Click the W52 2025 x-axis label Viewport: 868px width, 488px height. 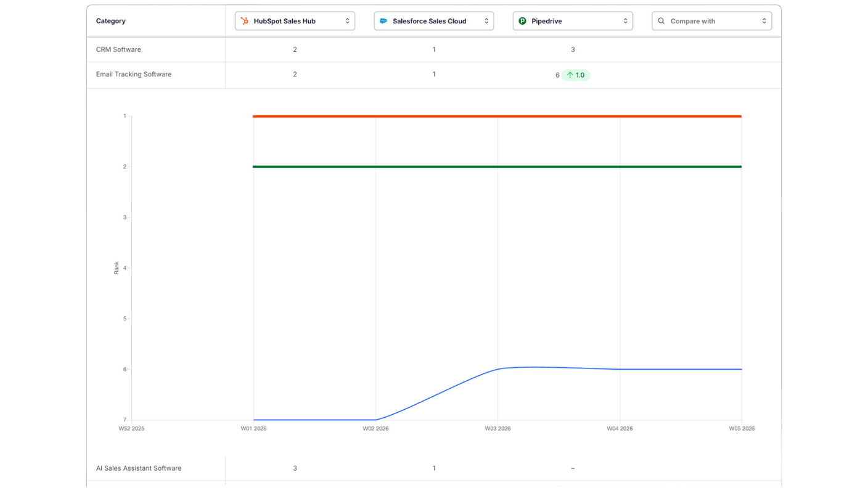coord(131,428)
